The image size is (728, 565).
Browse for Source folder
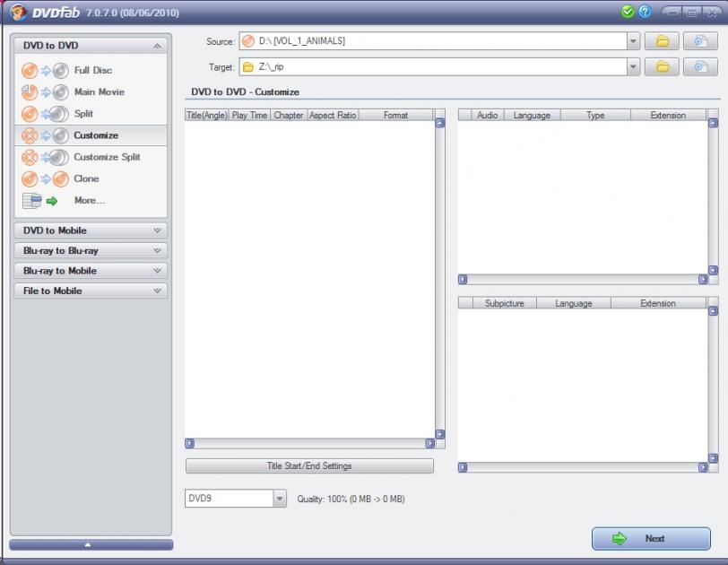pos(662,41)
